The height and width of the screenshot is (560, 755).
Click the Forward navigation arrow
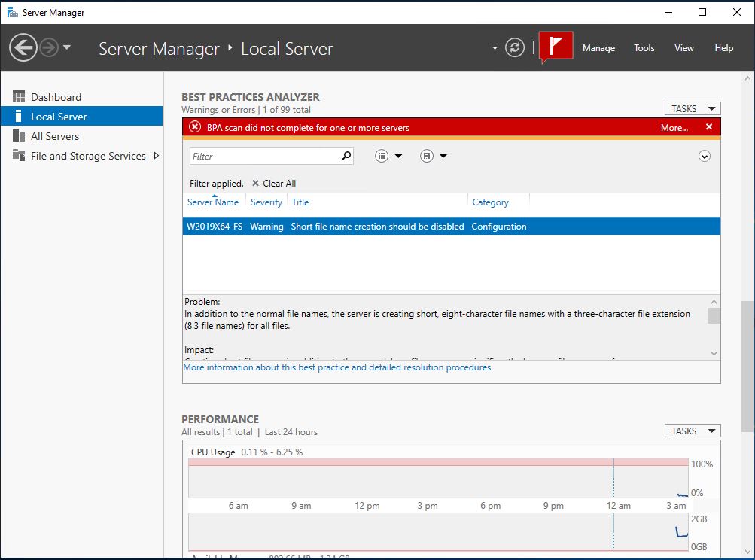(49, 47)
